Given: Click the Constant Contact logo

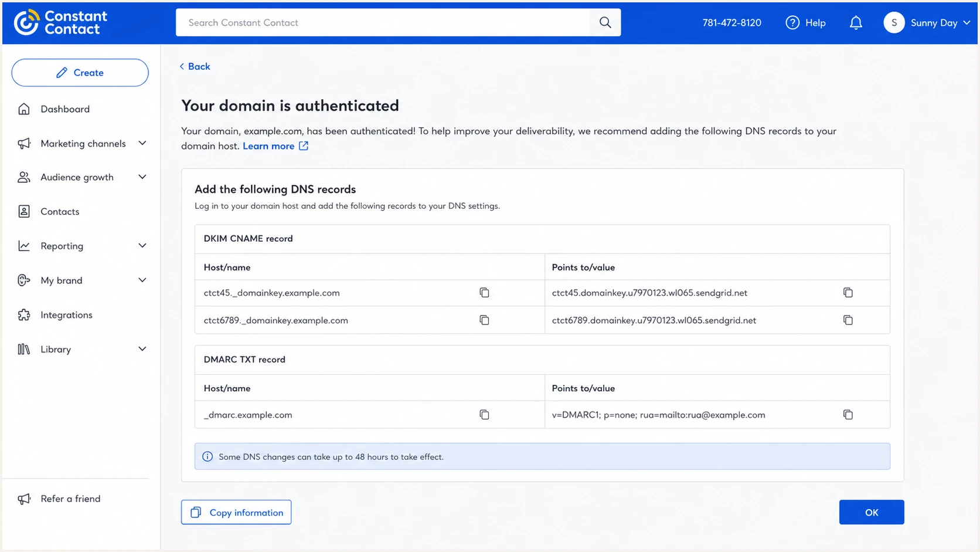Looking at the screenshot, I should click(x=60, y=23).
